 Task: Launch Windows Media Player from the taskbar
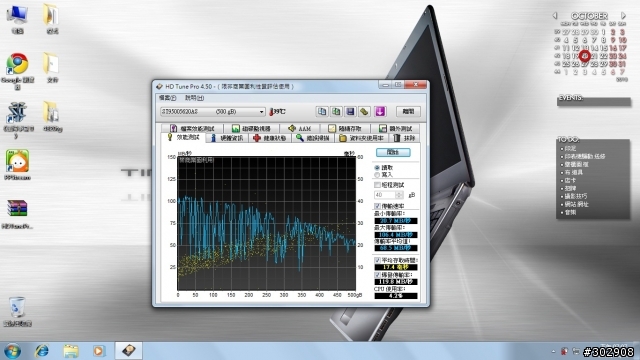tap(98, 351)
